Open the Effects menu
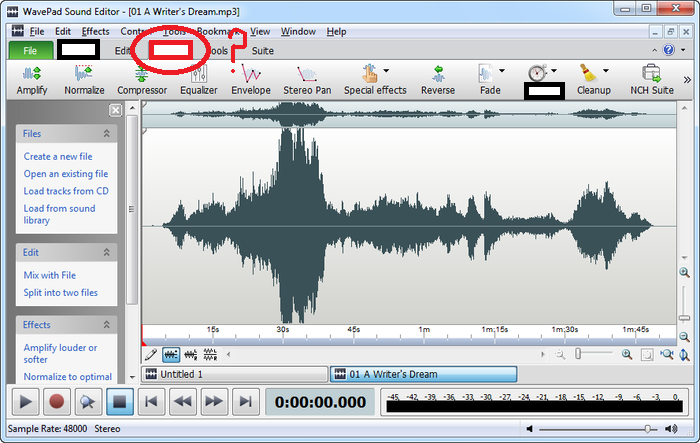The image size is (700, 443). click(96, 32)
